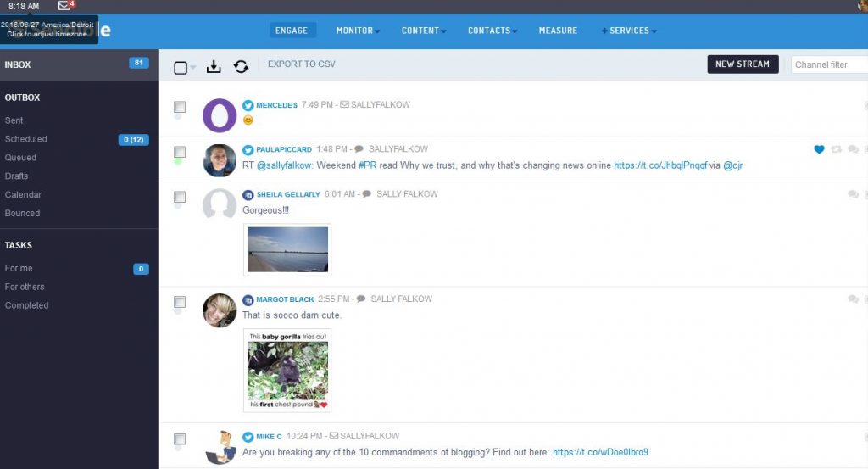Show tasks For me
The height and width of the screenshot is (469, 868).
pyautogui.click(x=19, y=268)
